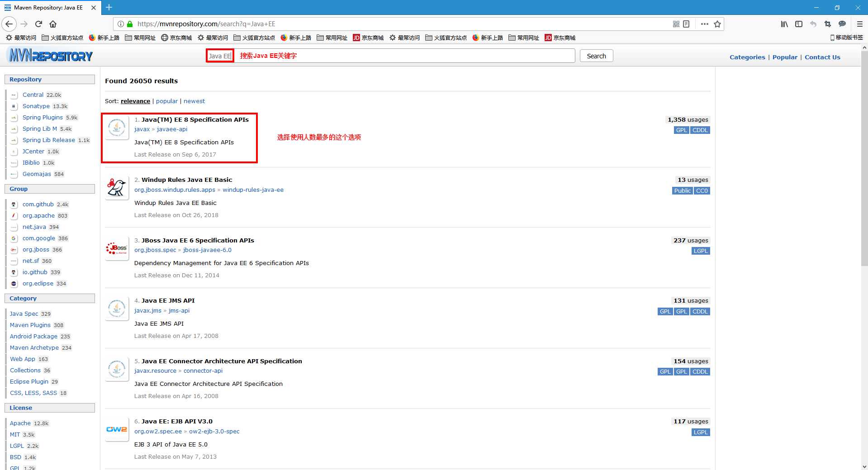Sort results by newest
This screenshot has width=868, height=470.
coord(194,101)
